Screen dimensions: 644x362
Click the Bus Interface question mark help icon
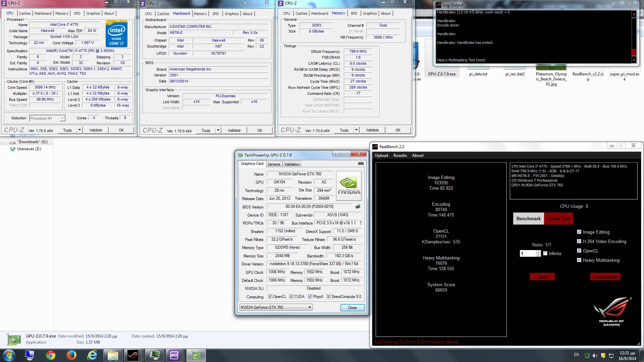pyautogui.click(x=361, y=223)
